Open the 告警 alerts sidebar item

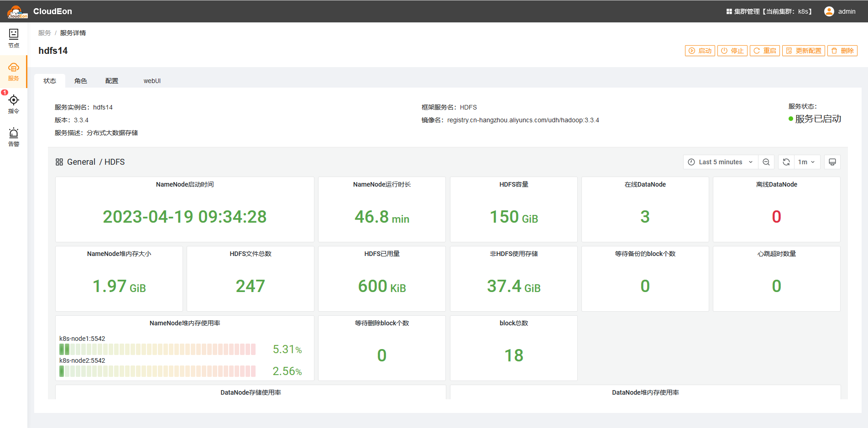click(x=14, y=137)
